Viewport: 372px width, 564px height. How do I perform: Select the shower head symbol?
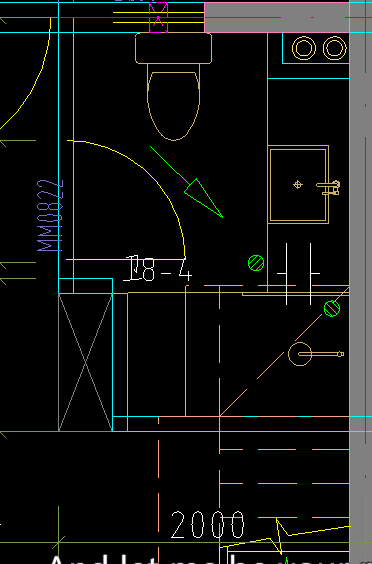(x=316, y=354)
